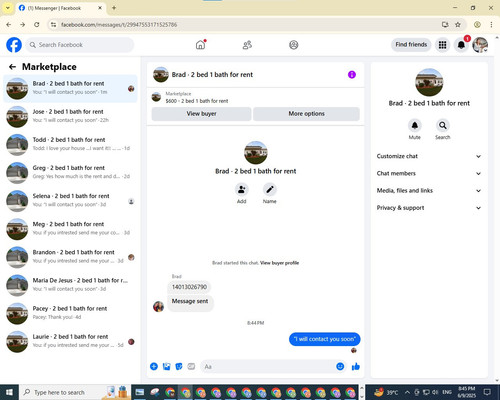Expand Media, files and links section
This screenshot has width=500, height=400.
pos(429,191)
